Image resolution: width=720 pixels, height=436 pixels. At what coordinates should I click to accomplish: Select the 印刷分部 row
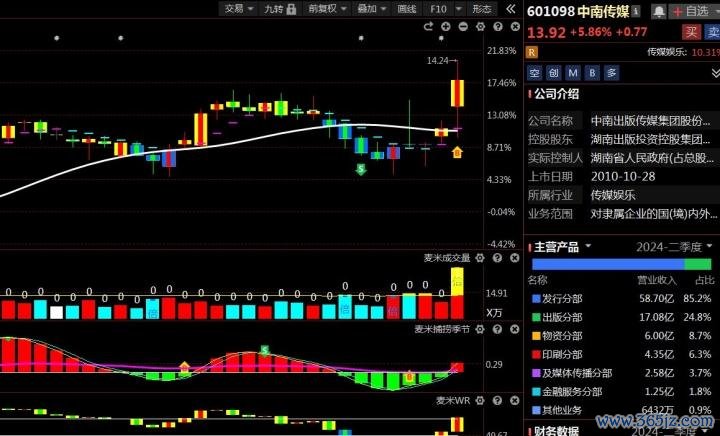coord(622,354)
